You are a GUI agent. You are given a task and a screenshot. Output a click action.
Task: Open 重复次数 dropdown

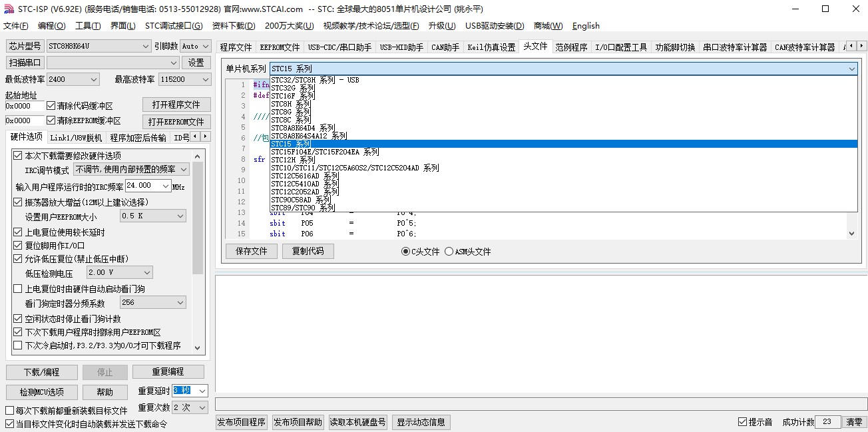190,407
